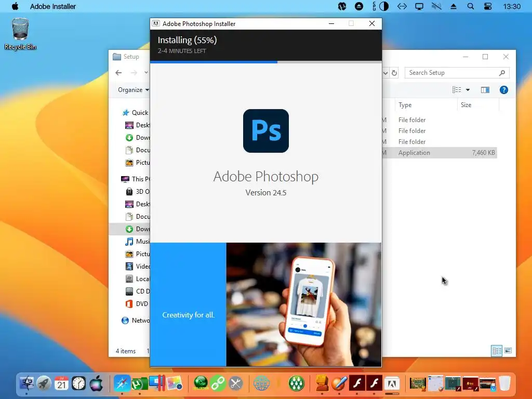Open the uTorrent dock icon
Image resolution: width=532 pixels, height=399 pixels.
pos(139,383)
